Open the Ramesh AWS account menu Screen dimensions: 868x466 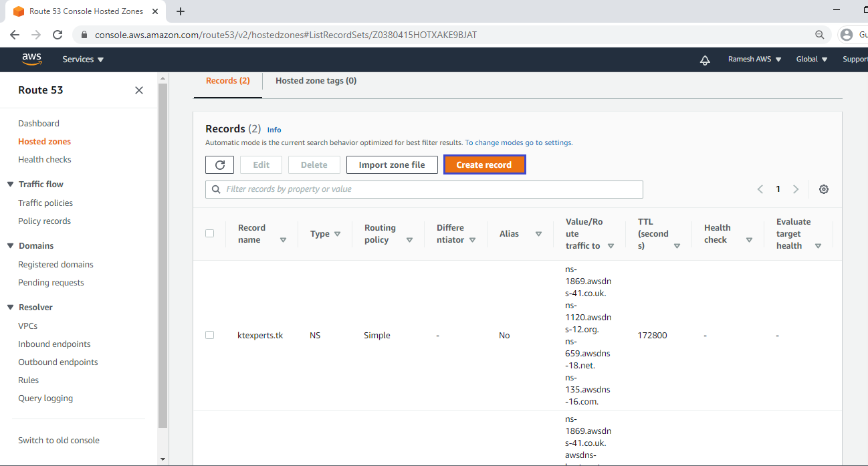coord(754,60)
